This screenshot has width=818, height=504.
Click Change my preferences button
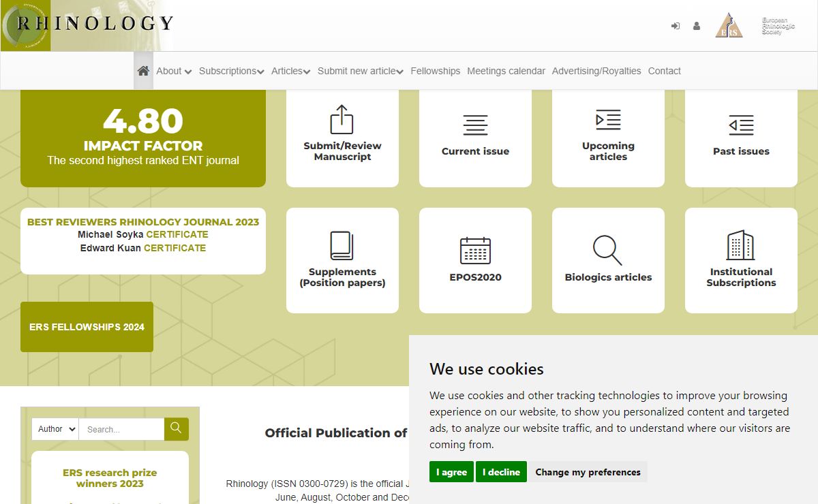point(588,472)
